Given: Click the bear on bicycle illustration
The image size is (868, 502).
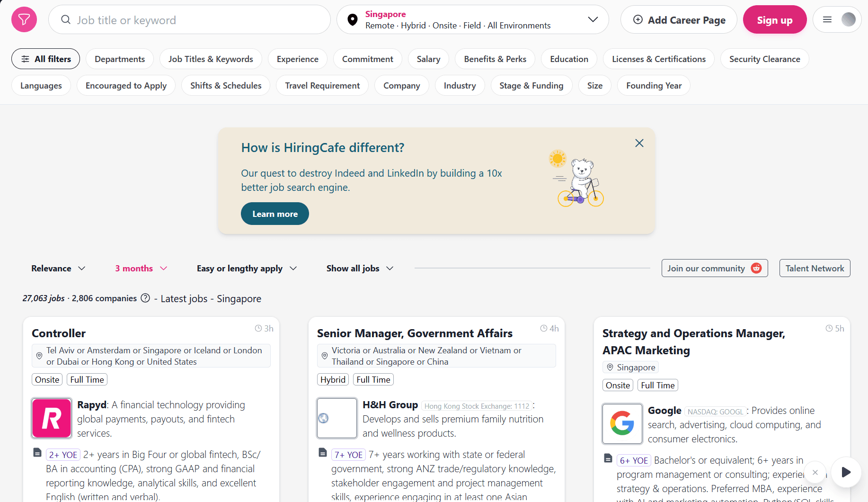Looking at the screenshot, I should [576, 178].
